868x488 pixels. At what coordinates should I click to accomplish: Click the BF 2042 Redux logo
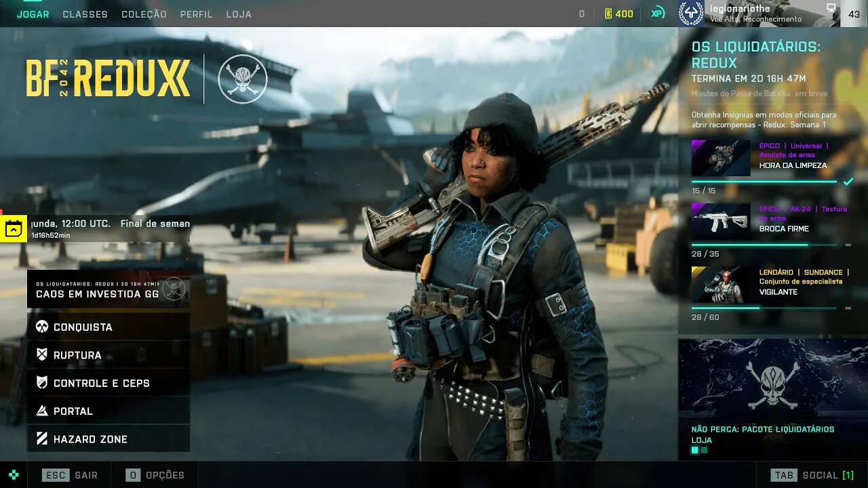tap(108, 79)
